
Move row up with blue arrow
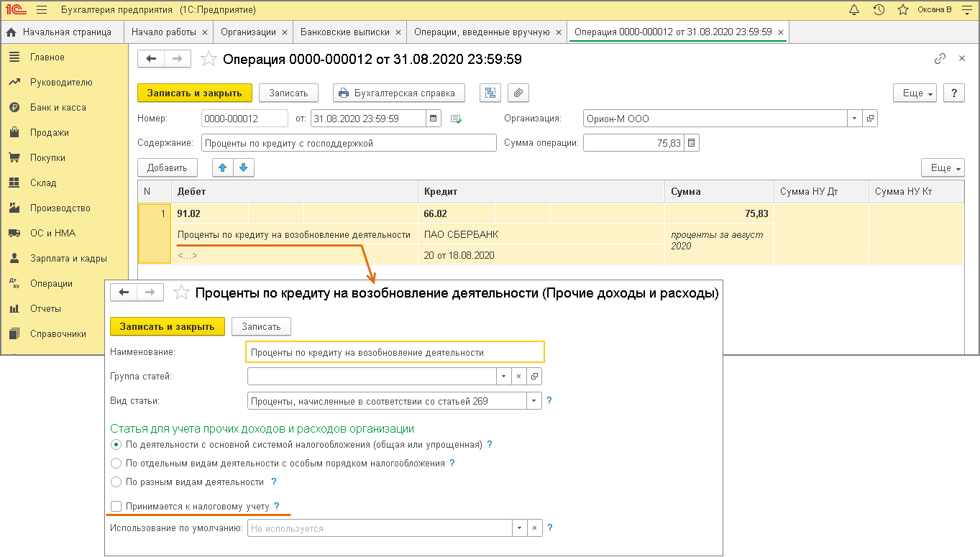(x=222, y=167)
